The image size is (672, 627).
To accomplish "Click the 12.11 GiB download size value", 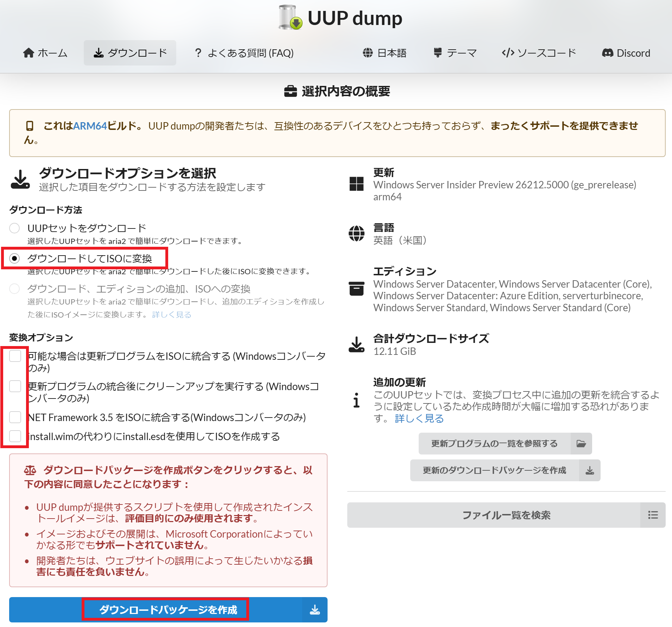I will pyautogui.click(x=395, y=351).
